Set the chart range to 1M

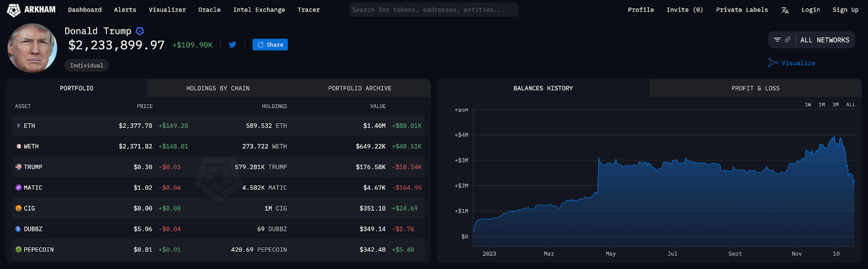tap(821, 105)
